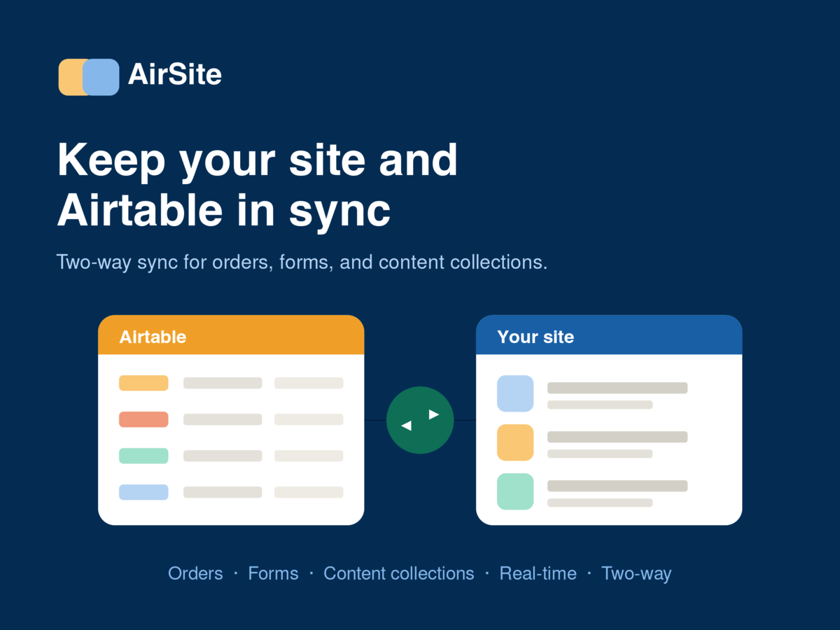
Task: Select the yellow tag in the Airtable card
Action: point(143,383)
